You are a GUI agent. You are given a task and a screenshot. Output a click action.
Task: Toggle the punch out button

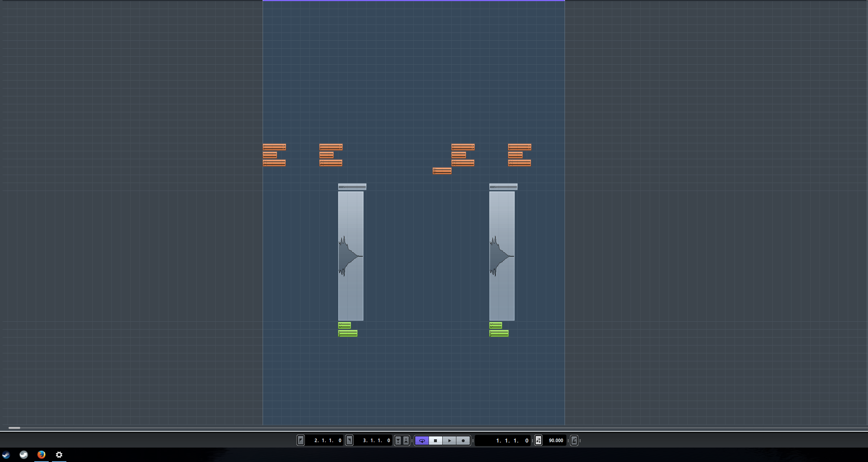click(x=406, y=440)
